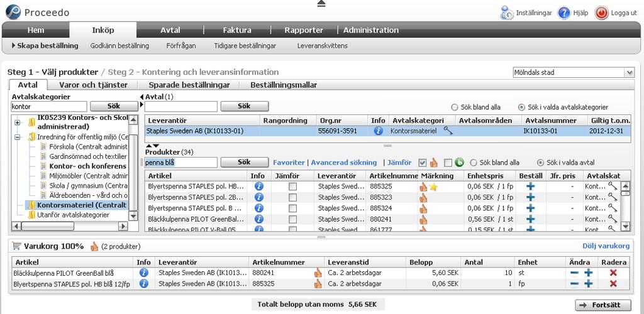This screenshot has height=314, width=644.
Task: Open the Hem menu
Action: (36, 30)
